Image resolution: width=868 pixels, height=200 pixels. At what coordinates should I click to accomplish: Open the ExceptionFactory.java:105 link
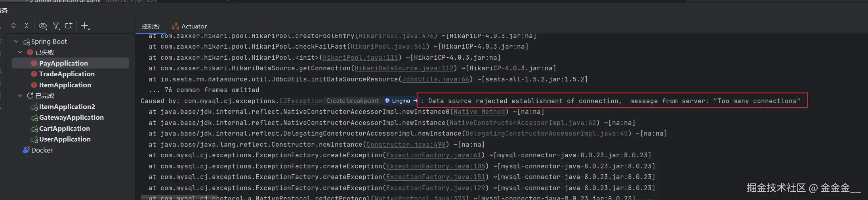[436, 166]
